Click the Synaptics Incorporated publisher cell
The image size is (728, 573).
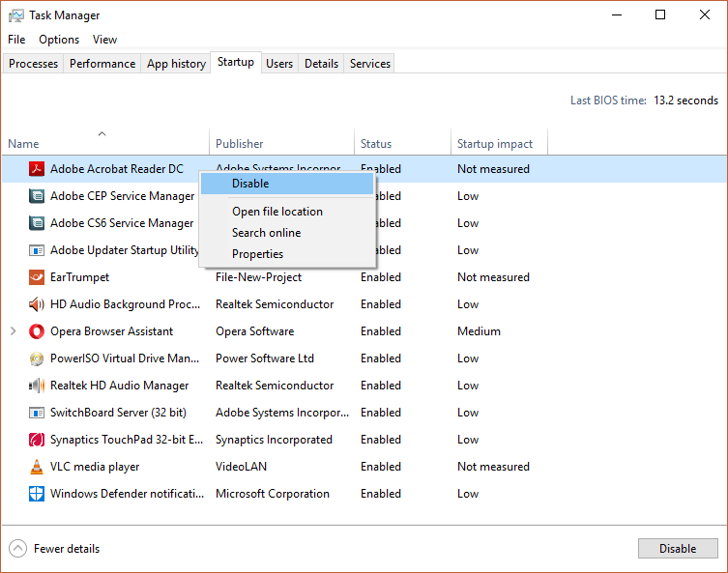274,440
